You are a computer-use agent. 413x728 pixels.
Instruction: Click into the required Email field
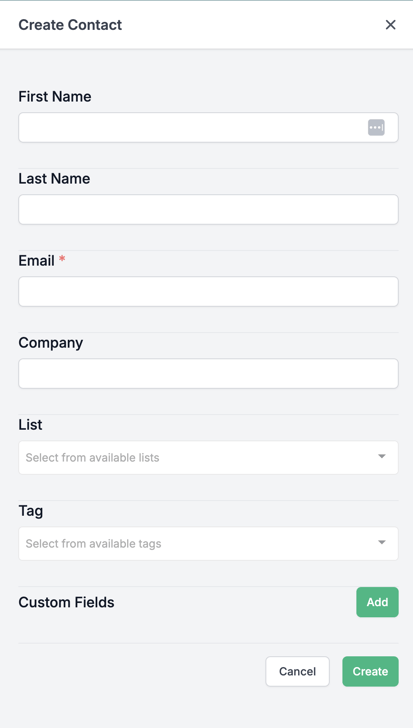pos(208,292)
